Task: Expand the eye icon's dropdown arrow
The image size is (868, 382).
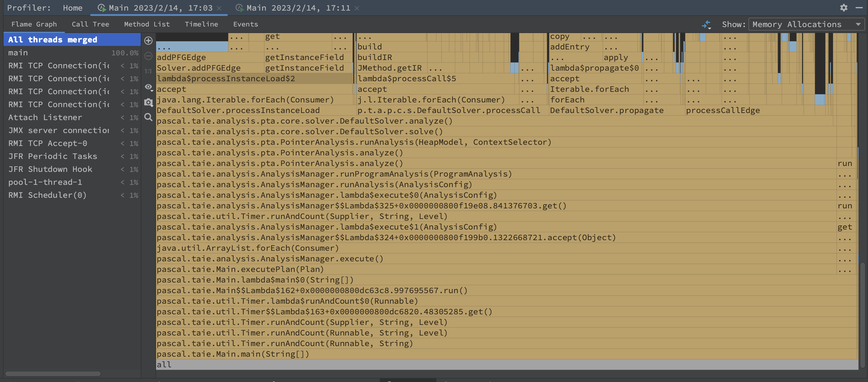Action: click(x=152, y=92)
